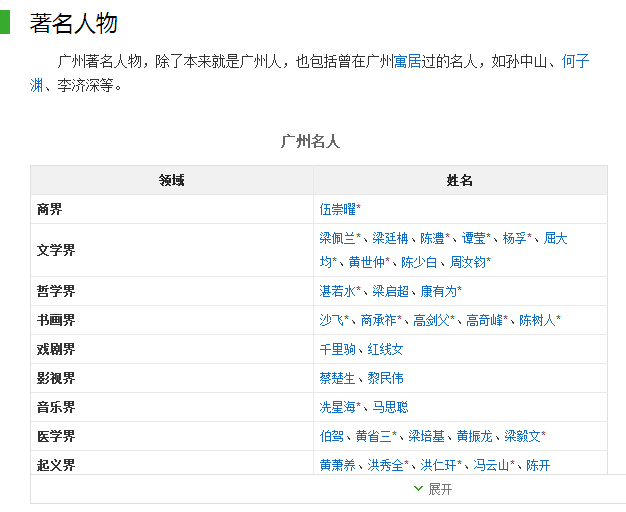Open the 寓居 link in intro paragraph
Image resolution: width=626 pixels, height=512 pixels.
coord(407,62)
